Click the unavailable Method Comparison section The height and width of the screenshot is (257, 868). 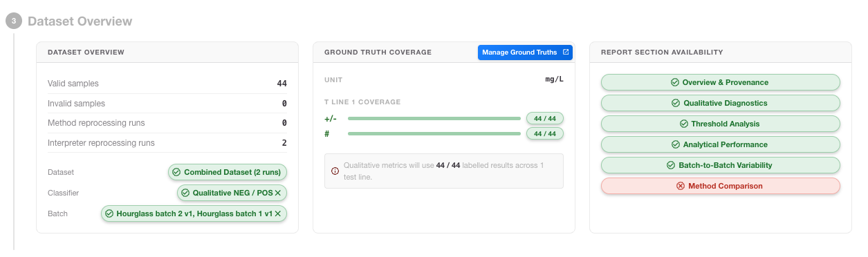click(x=720, y=186)
